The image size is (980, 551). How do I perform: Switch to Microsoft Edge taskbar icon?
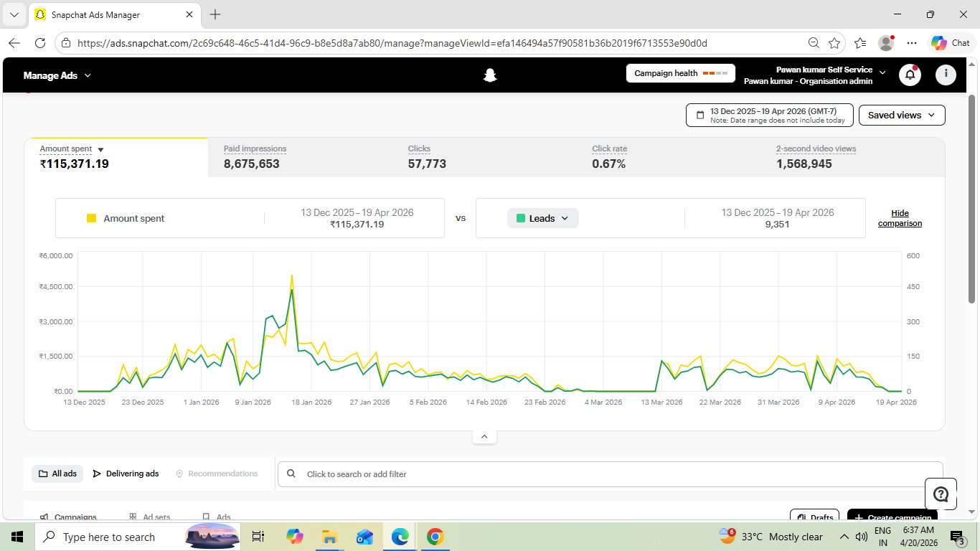point(400,537)
